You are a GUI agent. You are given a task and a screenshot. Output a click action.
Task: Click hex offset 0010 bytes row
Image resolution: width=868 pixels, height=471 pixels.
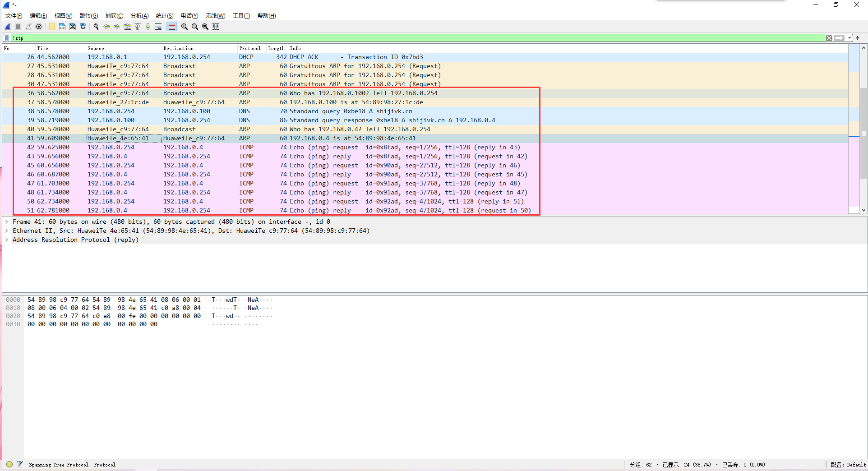114,308
